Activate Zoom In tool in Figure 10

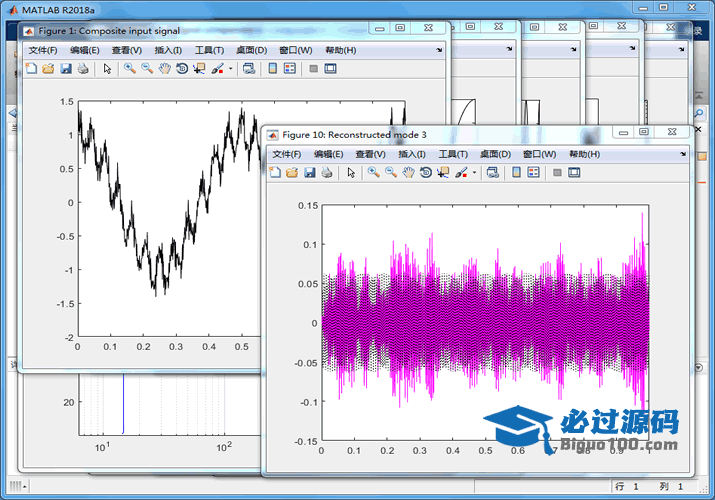pyautogui.click(x=374, y=173)
